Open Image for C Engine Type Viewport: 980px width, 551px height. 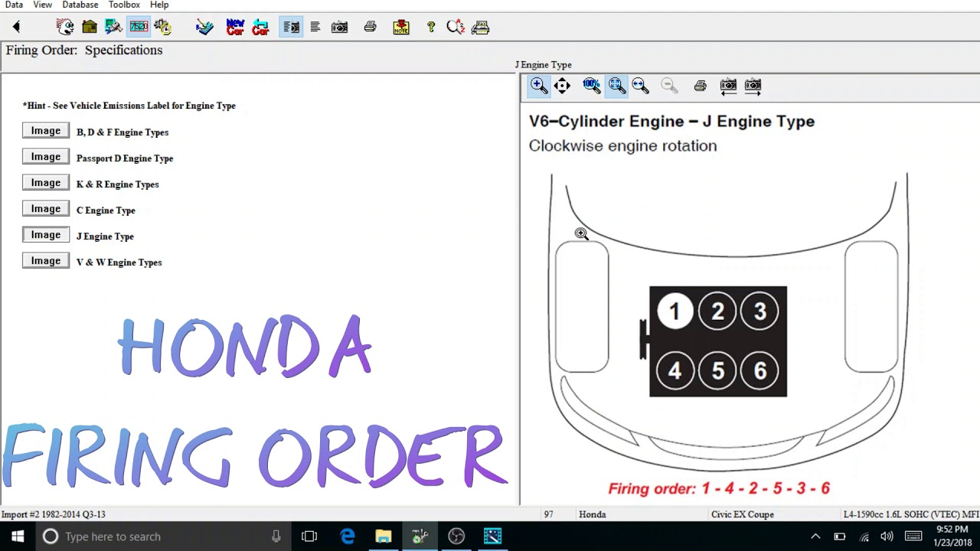(x=46, y=209)
